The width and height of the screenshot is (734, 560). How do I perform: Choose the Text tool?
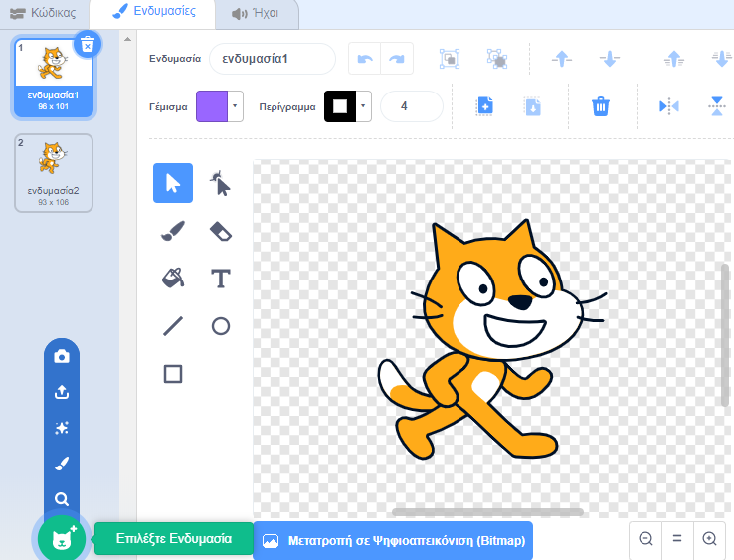click(x=221, y=279)
